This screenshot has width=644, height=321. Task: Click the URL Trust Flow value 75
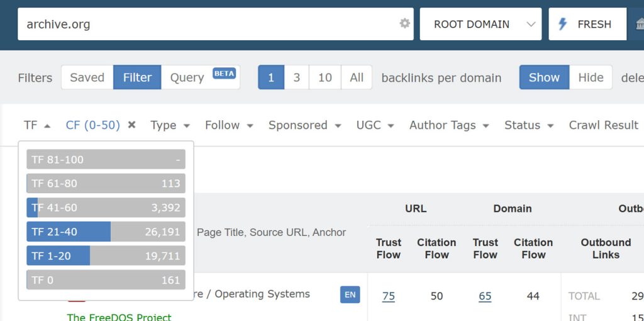pyautogui.click(x=389, y=296)
